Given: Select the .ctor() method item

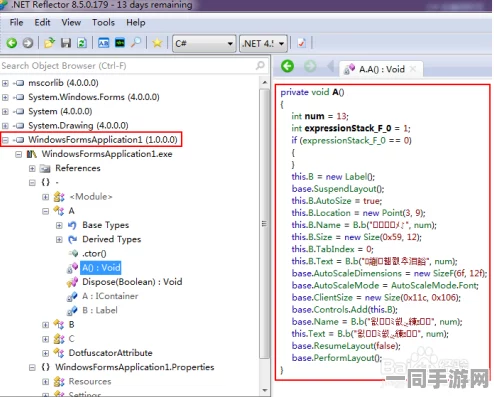Looking at the screenshot, I should click(x=94, y=254).
